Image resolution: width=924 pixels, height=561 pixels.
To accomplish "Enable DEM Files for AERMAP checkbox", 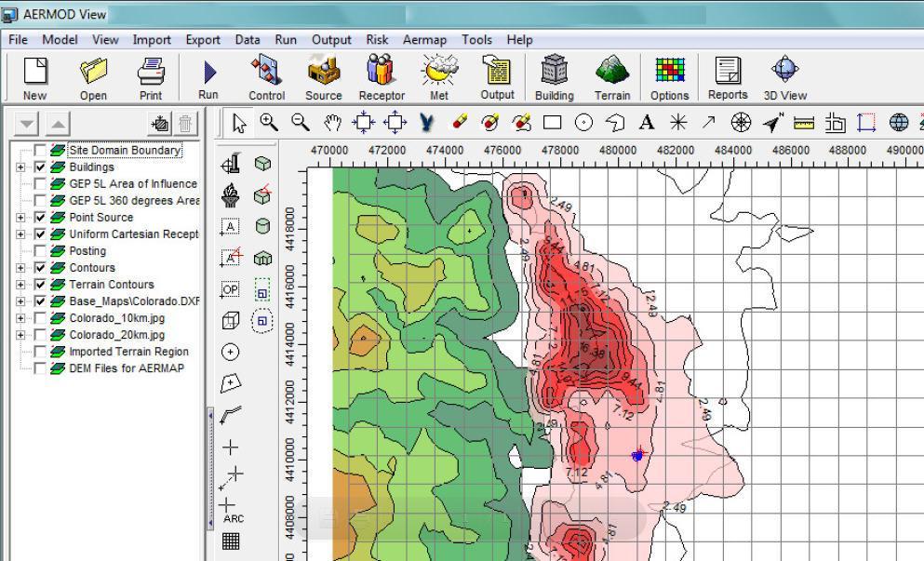I will click(39, 368).
